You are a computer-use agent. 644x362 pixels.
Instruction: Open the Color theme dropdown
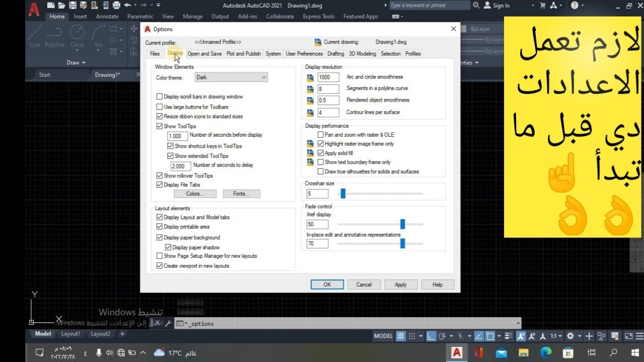pos(231,77)
